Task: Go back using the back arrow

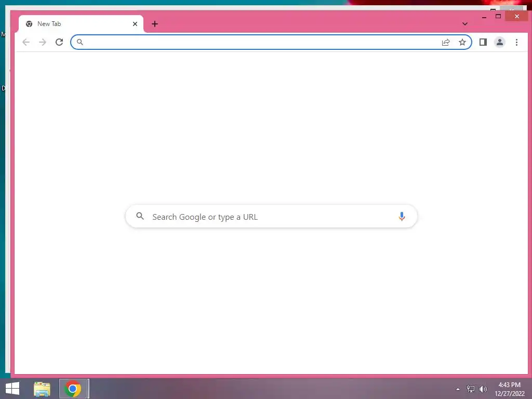Action: coord(26,42)
